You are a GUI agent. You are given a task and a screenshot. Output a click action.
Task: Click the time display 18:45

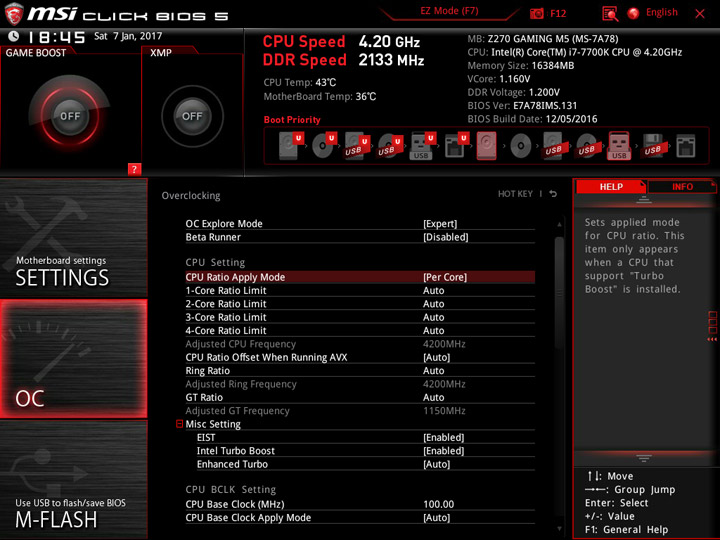pyautogui.click(x=56, y=37)
